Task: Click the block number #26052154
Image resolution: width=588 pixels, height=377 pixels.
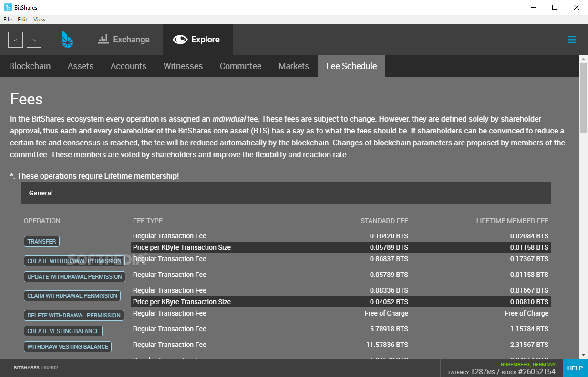Action: 536,372
